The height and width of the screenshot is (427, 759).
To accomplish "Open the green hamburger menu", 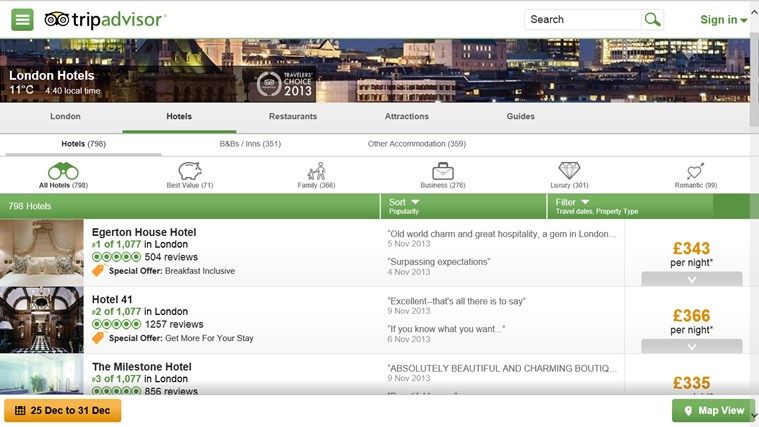I will coord(22,20).
